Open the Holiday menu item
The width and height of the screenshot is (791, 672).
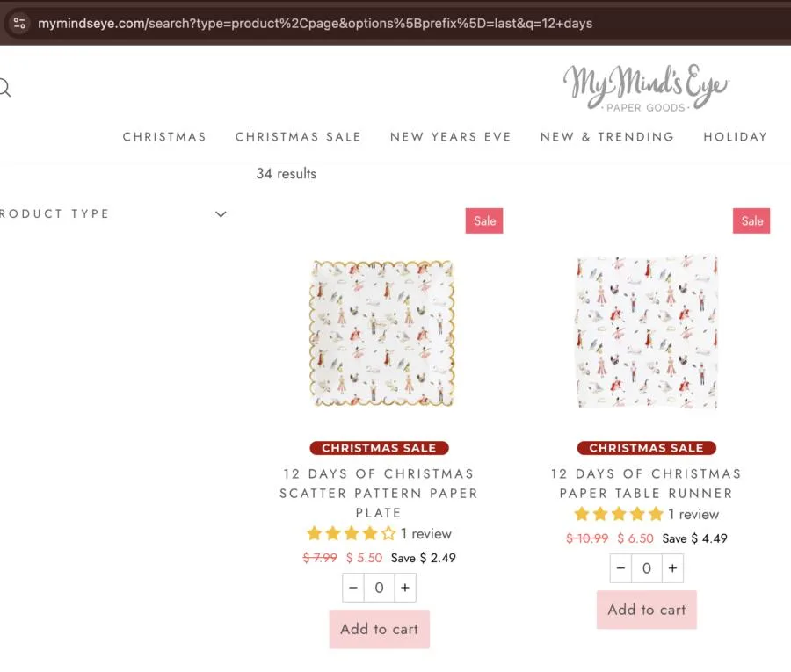735,137
